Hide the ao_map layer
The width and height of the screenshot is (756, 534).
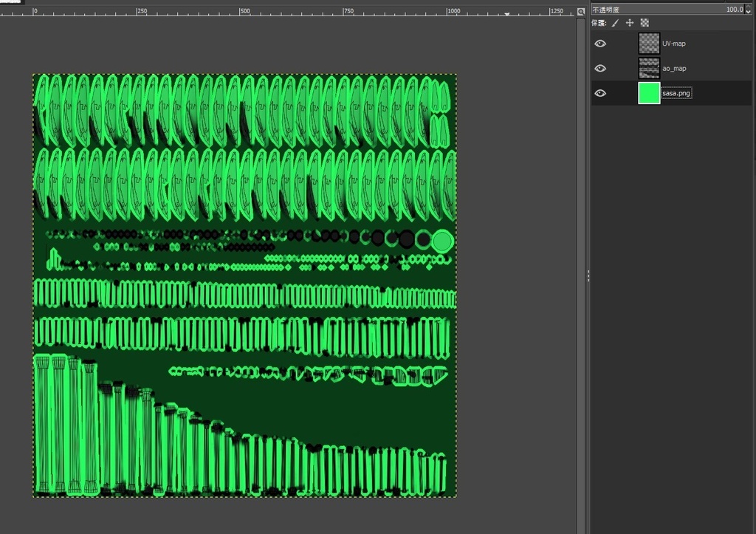[x=600, y=68]
